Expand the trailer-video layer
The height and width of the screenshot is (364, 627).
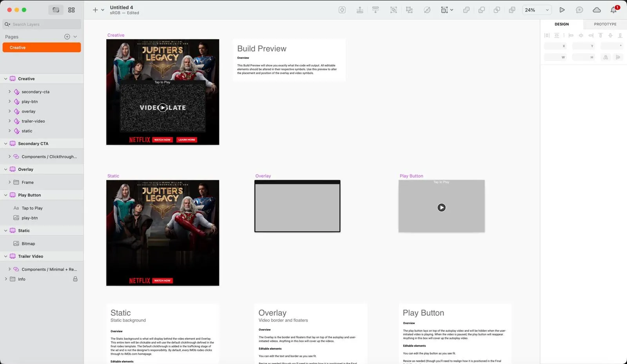pos(9,121)
